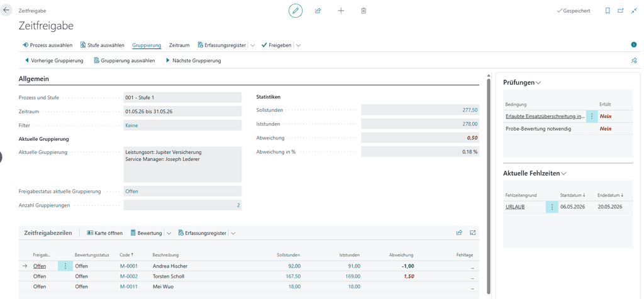Click the share icon in header
The height and width of the screenshot is (299, 644).
(318, 11)
